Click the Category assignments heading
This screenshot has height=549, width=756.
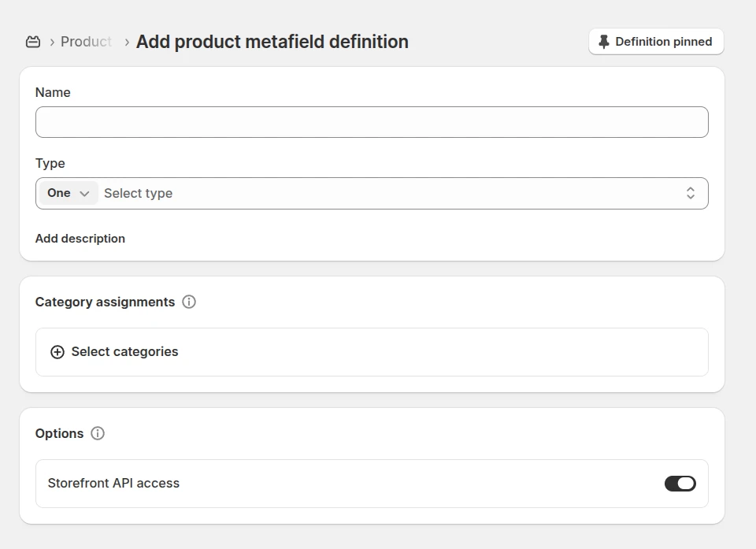(105, 302)
